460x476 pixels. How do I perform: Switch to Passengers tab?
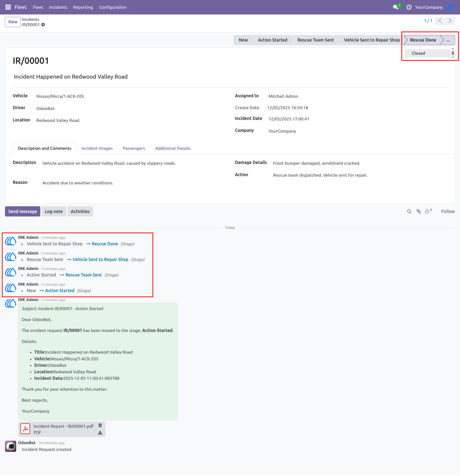134,148
